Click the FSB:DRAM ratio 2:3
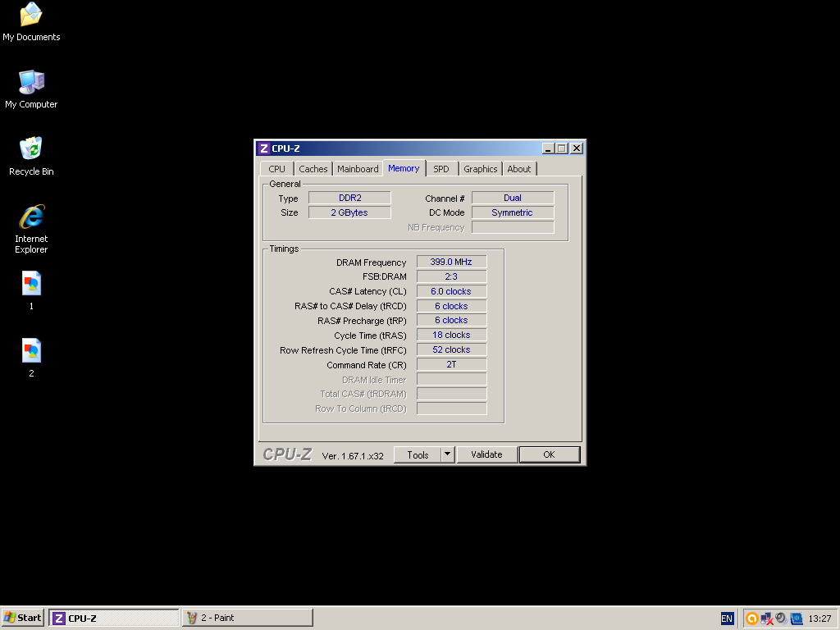 pos(452,276)
